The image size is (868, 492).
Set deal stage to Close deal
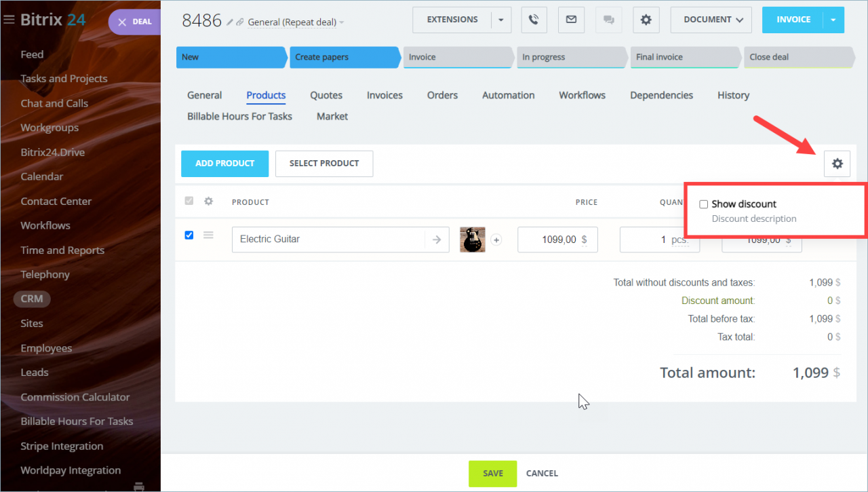pyautogui.click(x=799, y=57)
